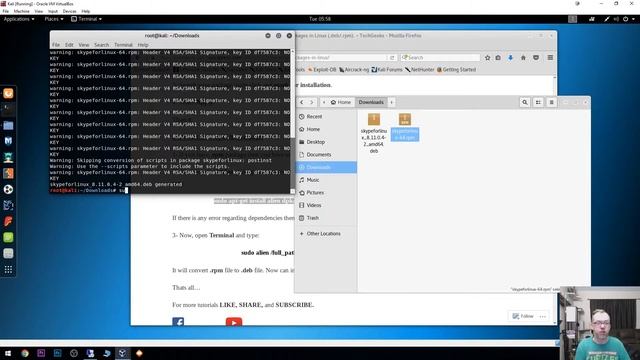Open Firefox hamburger menu
The height and width of the screenshot is (360, 640).
click(550, 58)
